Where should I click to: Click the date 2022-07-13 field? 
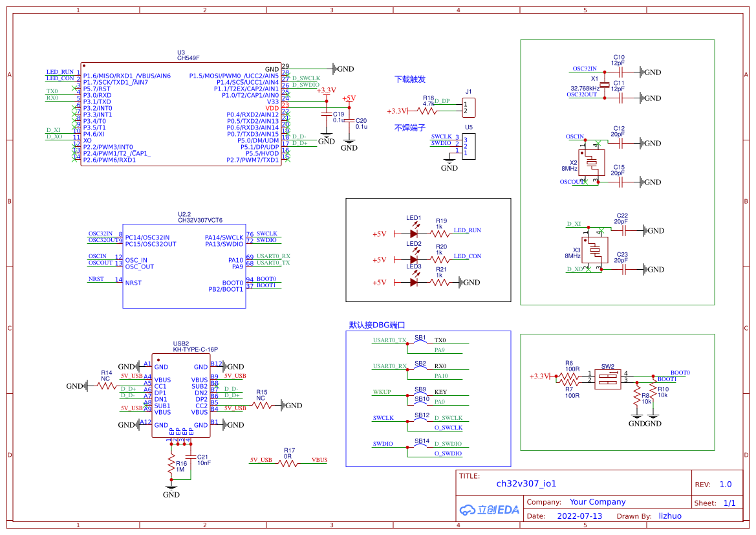pos(579,516)
